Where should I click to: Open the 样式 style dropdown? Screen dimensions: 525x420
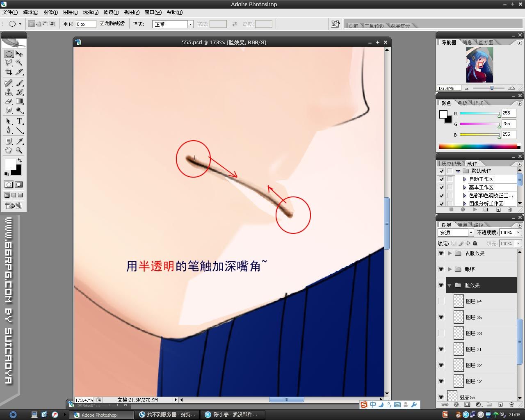173,24
